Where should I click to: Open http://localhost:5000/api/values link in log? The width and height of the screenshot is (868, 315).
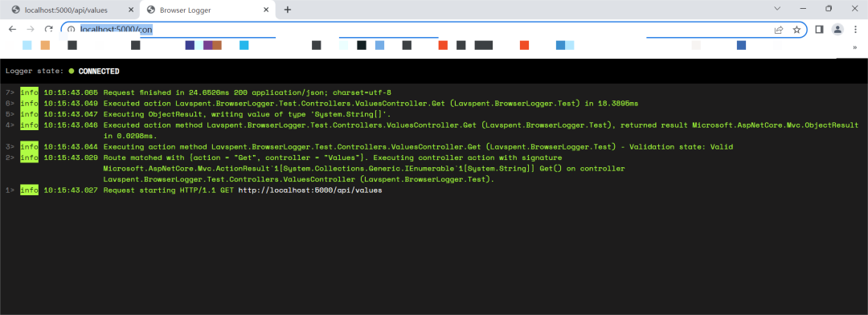click(x=310, y=190)
